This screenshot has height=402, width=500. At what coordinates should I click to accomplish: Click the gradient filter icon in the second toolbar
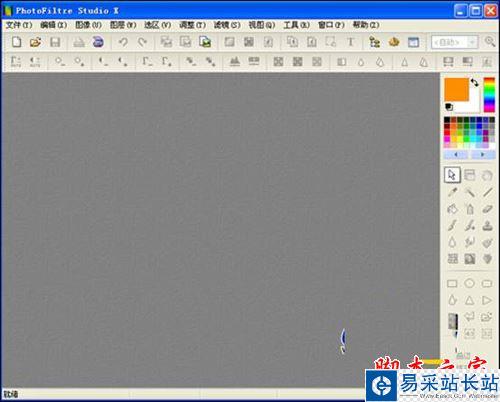[x=467, y=62]
